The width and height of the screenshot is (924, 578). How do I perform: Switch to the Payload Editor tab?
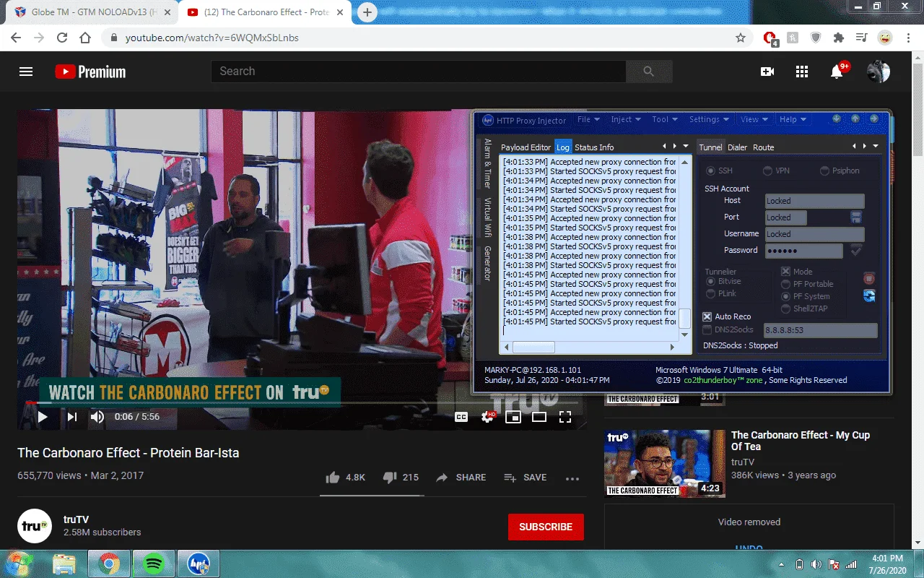click(x=526, y=147)
